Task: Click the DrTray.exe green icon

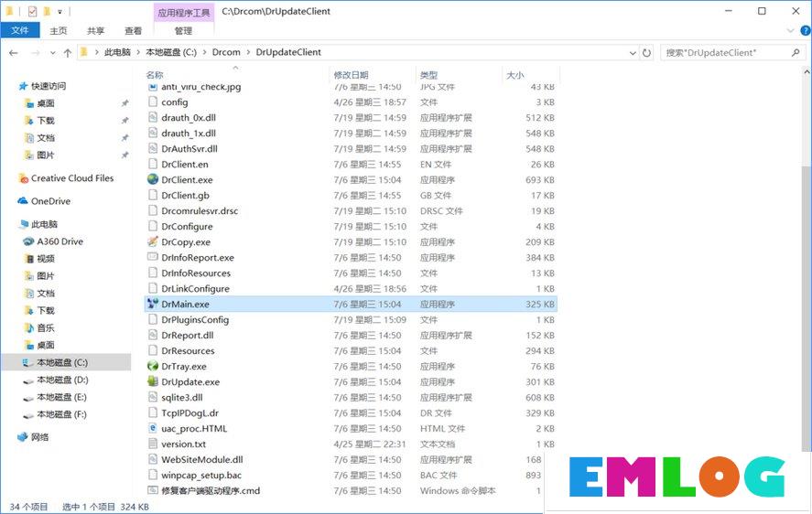Action: [x=153, y=366]
